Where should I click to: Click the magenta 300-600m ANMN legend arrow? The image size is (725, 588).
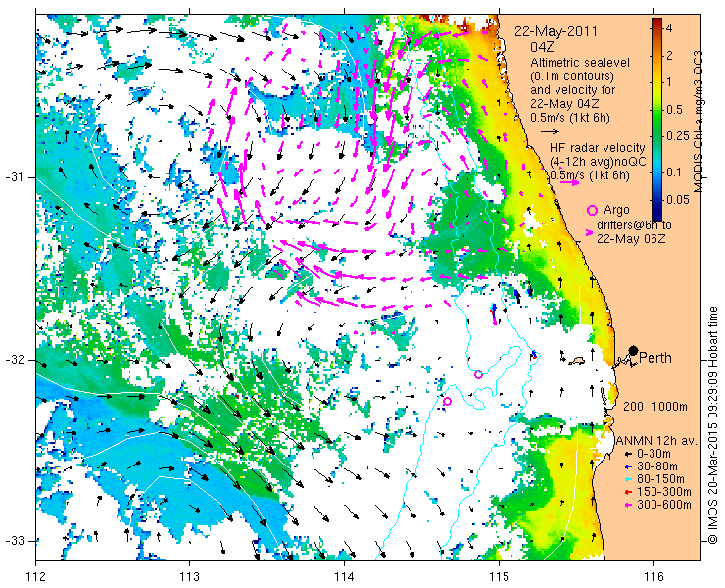coord(628,505)
